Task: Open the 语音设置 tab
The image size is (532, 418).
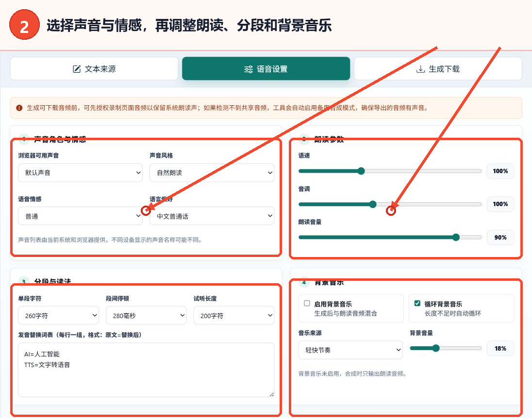Action: pos(266,69)
